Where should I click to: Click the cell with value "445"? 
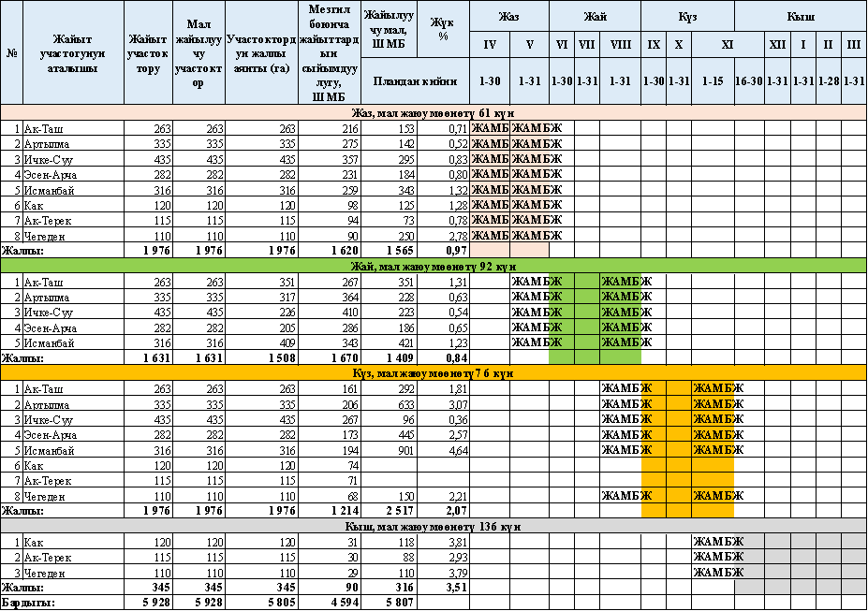[389, 435]
